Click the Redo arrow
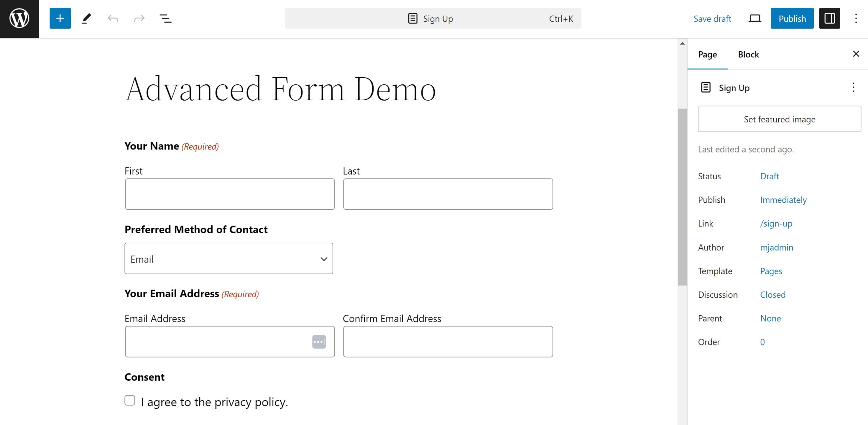The height and width of the screenshot is (425, 868). (x=139, y=18)
